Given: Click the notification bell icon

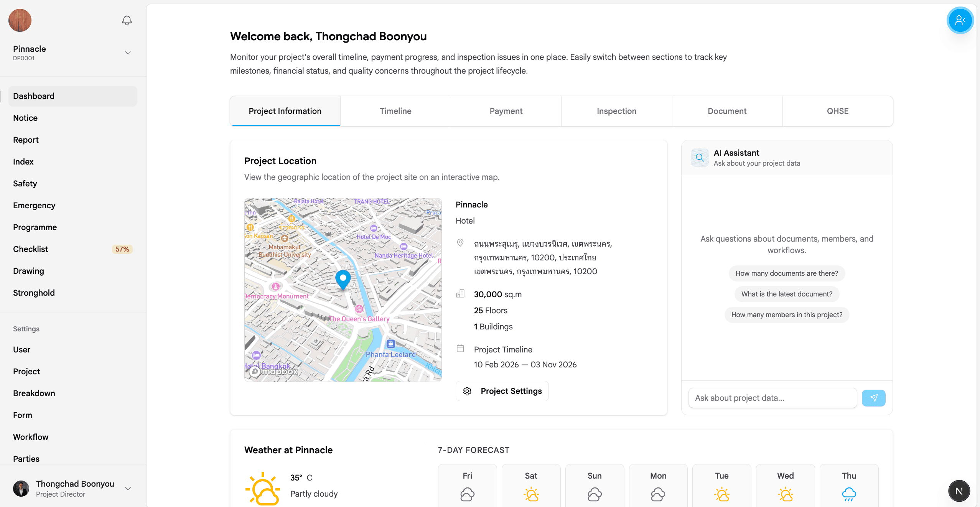Looking at the screenshot, I should click(127, 20).
